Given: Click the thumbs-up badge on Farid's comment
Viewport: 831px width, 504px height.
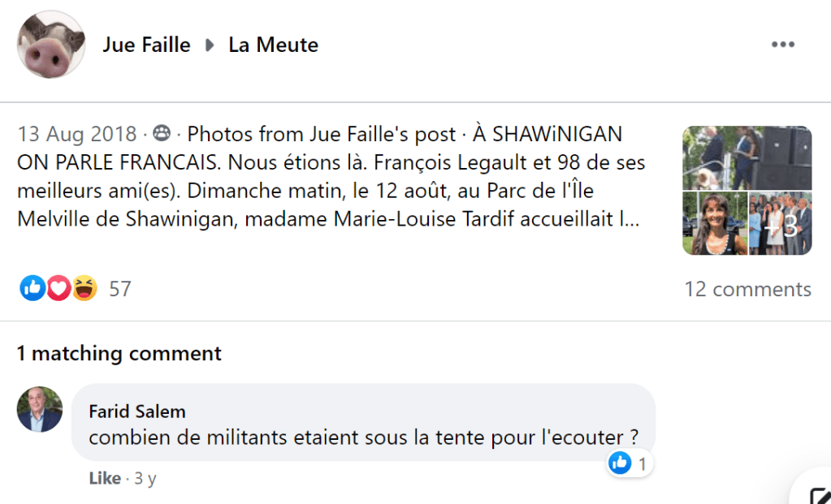Looking at the screenshot, I should [x=620, y=463].
